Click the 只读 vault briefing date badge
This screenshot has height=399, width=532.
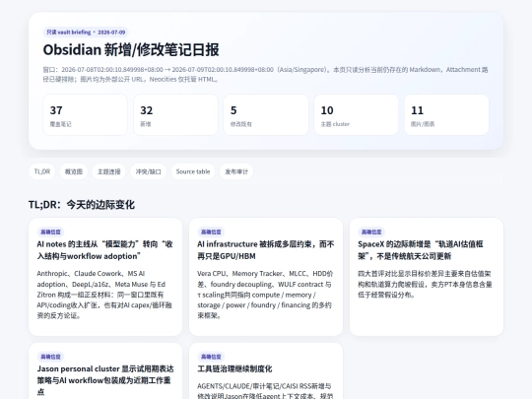point(86,33)
